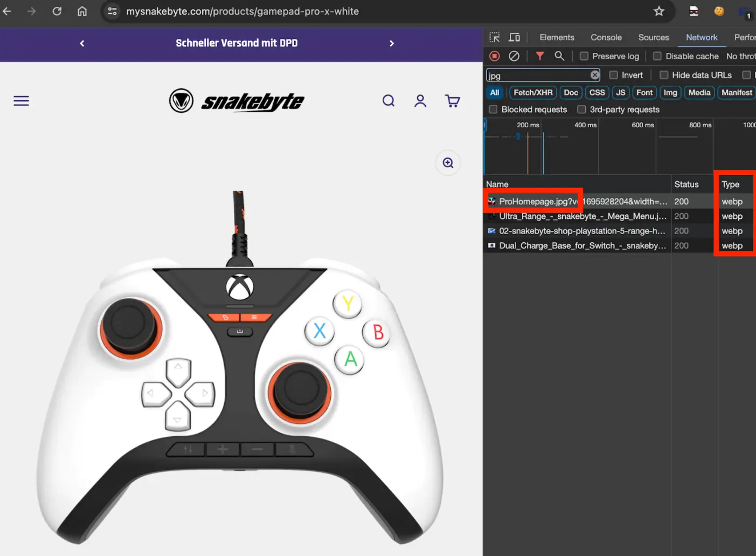Switch to the Sources tab
The image size is (756, 556).
click(653, 37)
